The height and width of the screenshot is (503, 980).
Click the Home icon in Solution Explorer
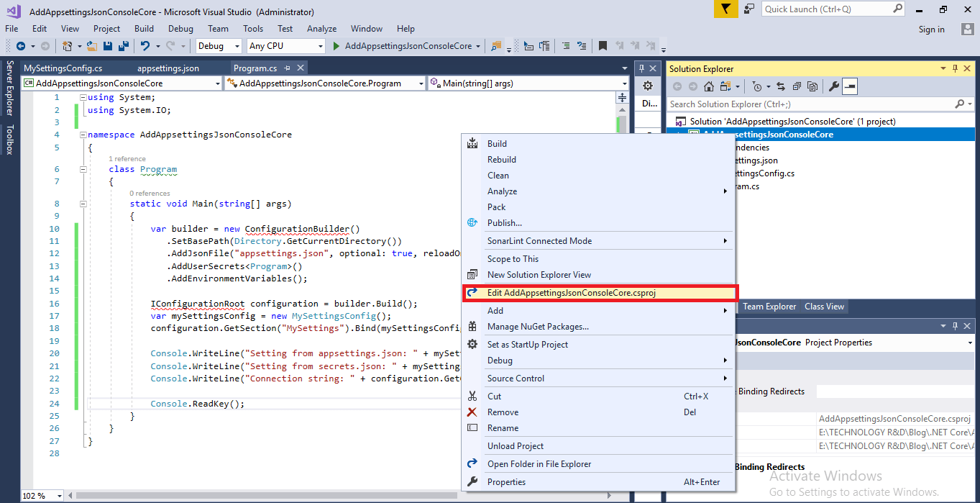pos(709,86)
